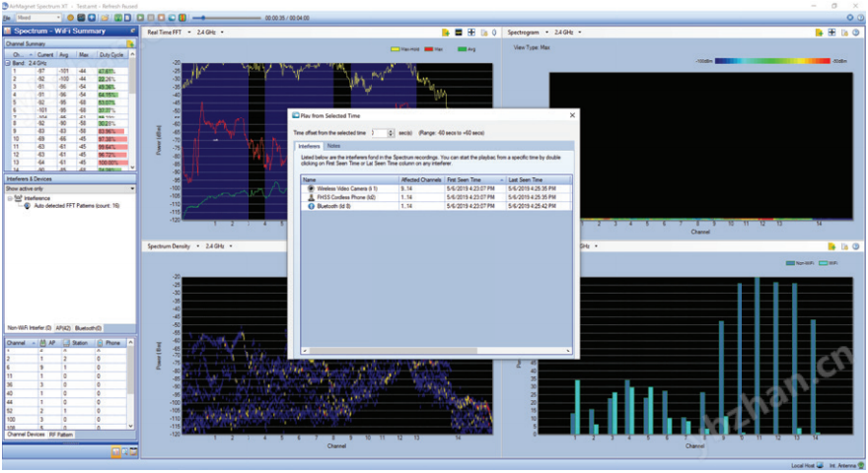Collapse the Band 2.4 GHz group
868x473 pixels.
point(6,63)
